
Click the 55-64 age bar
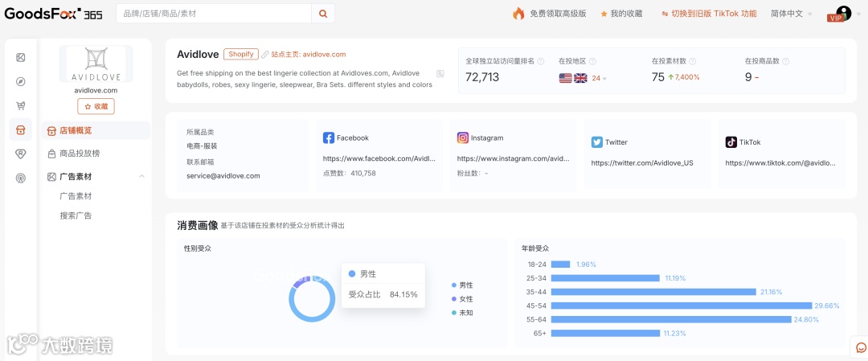[671, 319]
